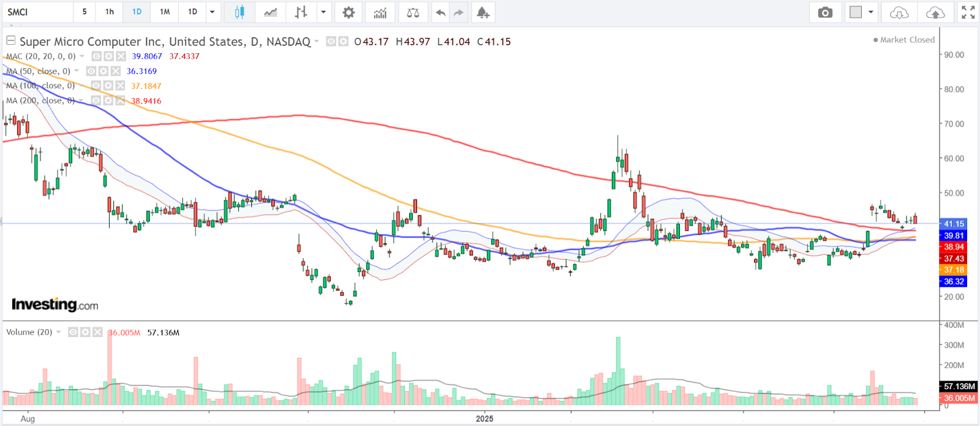Screen dimensions: 980x426
Task: Click the red 38.94 price axis tag
Action: (954, 247)
